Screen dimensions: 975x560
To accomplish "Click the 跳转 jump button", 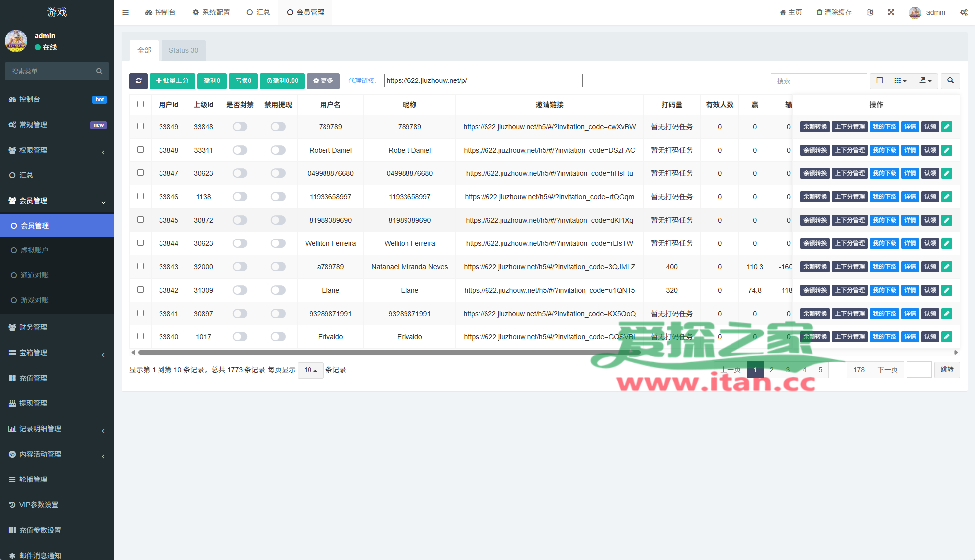I will pos(947,370).
